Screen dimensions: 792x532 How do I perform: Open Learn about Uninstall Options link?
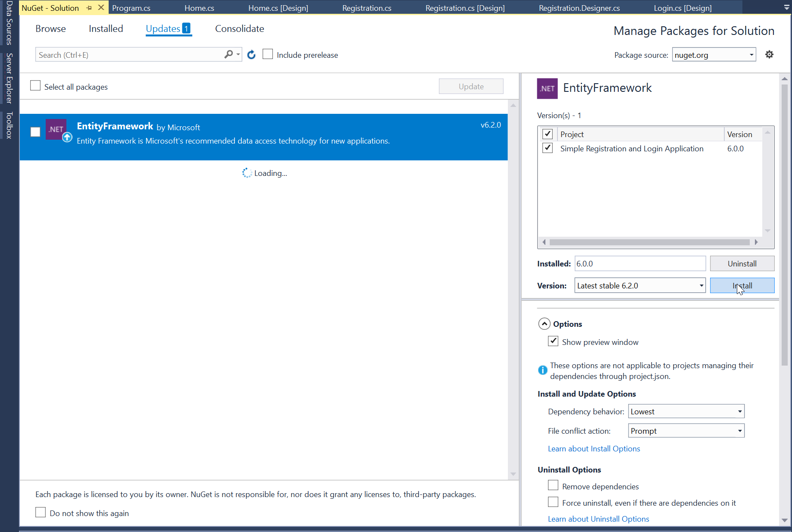click(x=598, y=519)
